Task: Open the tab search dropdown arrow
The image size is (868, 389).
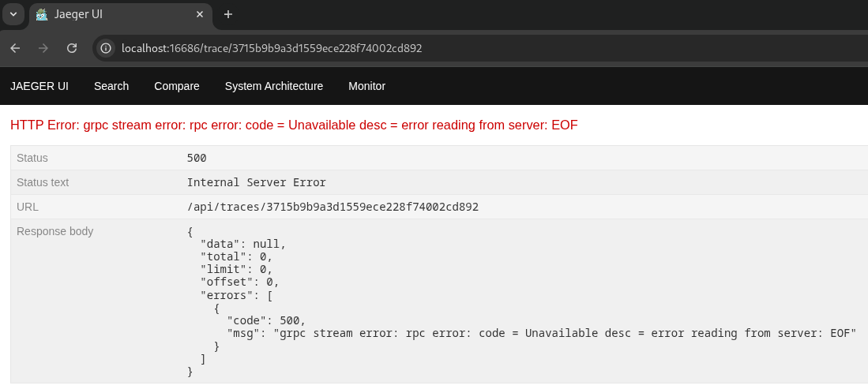Action: 13,14
